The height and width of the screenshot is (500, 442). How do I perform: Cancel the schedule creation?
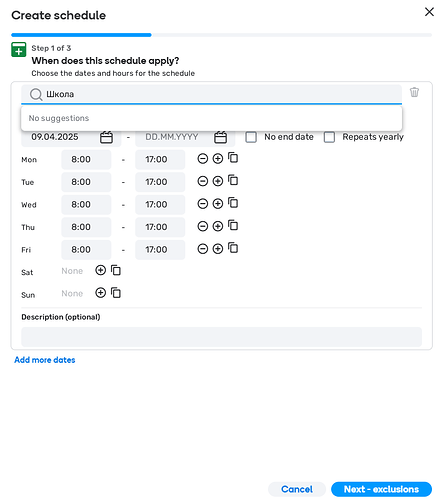tap(297, 489)
